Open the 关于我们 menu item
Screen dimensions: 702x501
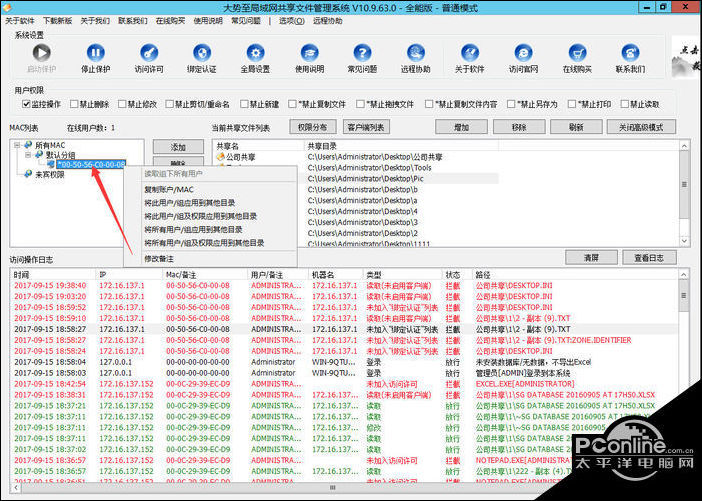pyautogui.click(x=95, y=21)
